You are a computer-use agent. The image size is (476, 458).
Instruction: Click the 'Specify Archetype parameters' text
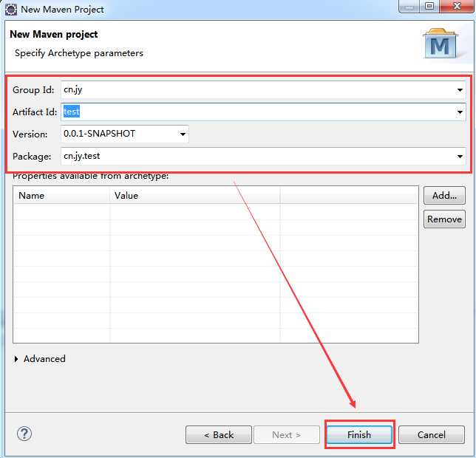pos(79,53)
